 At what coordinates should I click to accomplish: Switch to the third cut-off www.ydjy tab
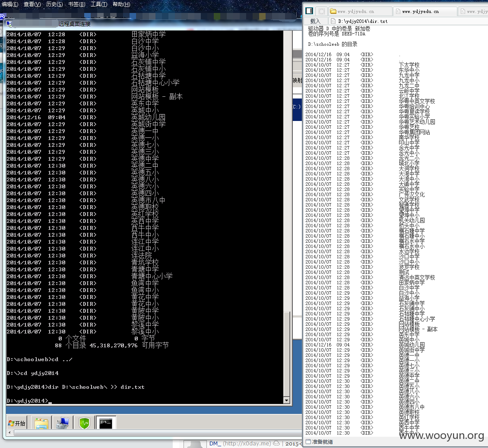(473, 11)
